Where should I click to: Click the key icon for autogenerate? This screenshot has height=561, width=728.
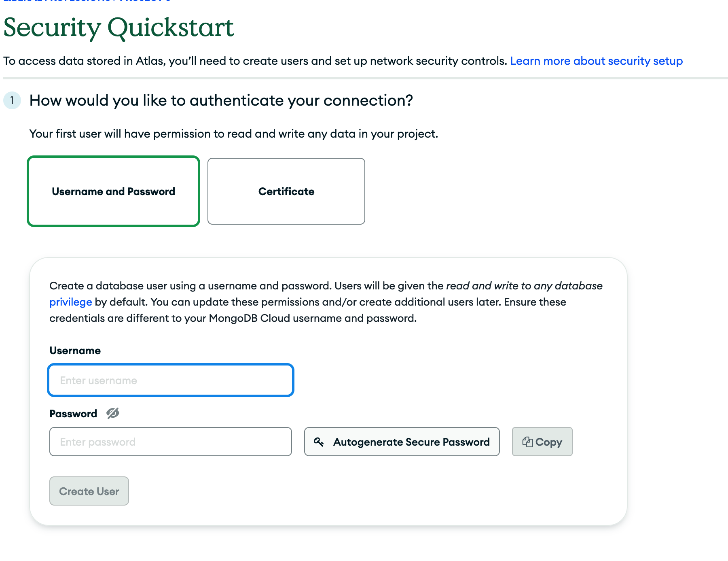(319, 442)
